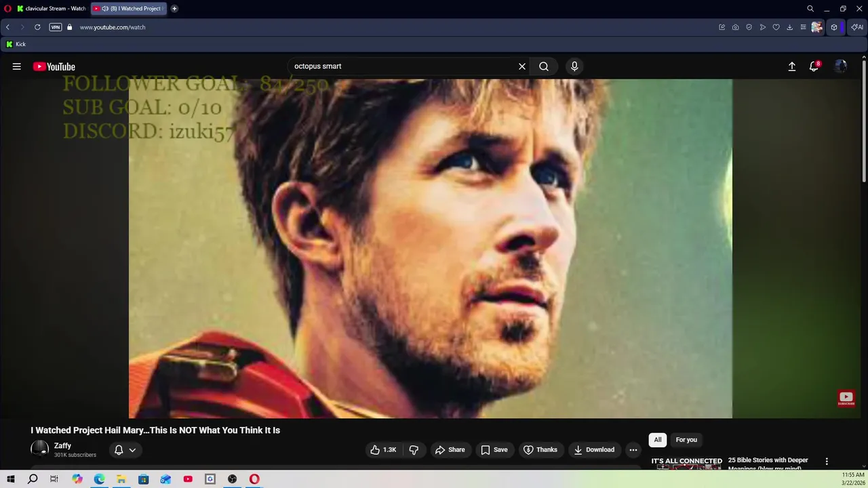Toggle the Opera VPN badge
The width and height of the screenshot is (868, 488).
tap(56, 27)
